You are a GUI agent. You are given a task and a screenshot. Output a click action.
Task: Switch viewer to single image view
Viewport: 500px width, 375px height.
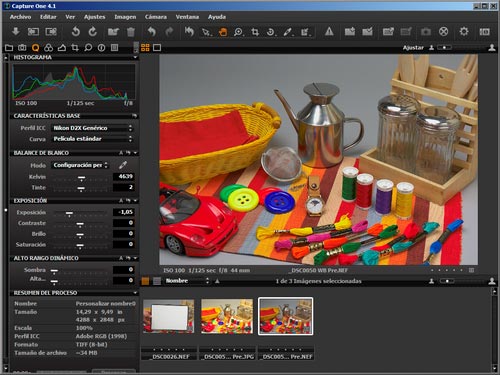click(x=157, y=48)
